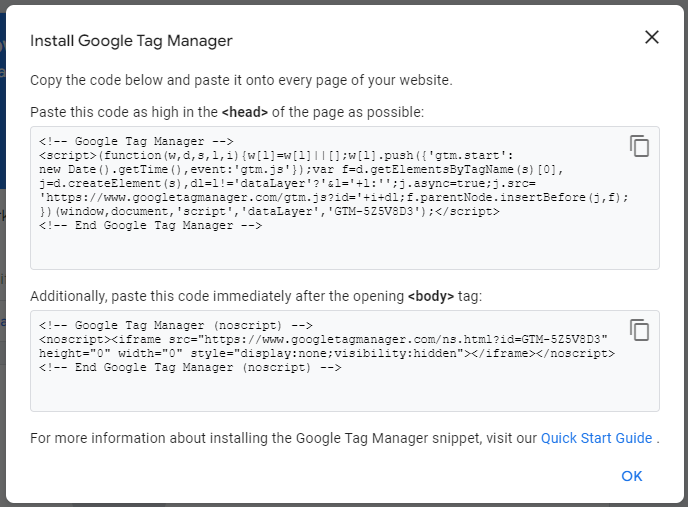Image resolution: width=688 pixels, height=507 pixels.
Task: Copy the noscript body code snippet
Action: pos(639,330)
